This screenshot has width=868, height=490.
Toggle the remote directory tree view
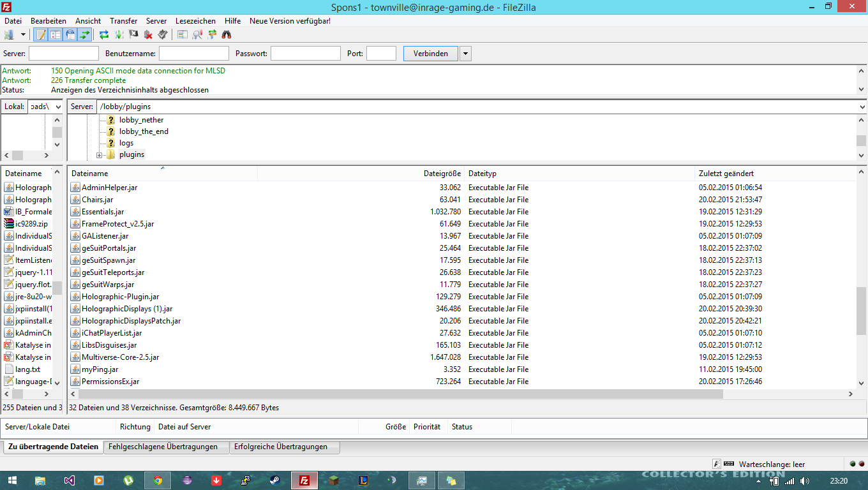(x=70, y=34)
